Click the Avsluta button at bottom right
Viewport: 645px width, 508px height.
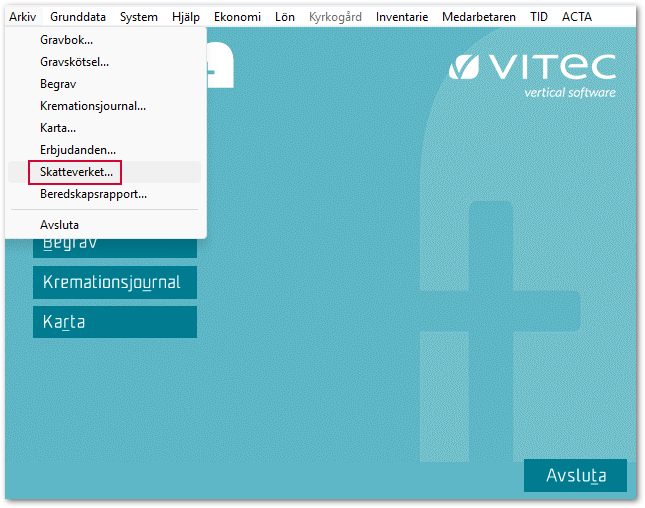(x=575, y=476)
